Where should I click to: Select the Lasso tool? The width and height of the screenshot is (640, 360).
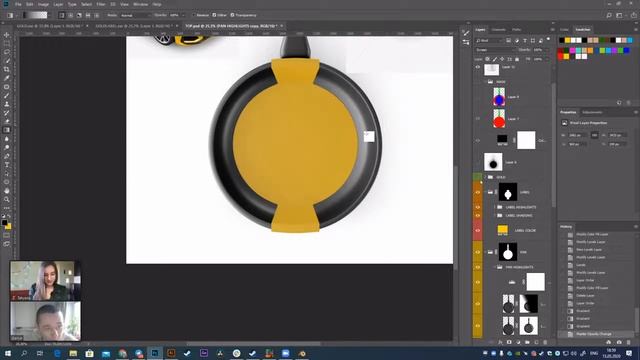[7, 52]
